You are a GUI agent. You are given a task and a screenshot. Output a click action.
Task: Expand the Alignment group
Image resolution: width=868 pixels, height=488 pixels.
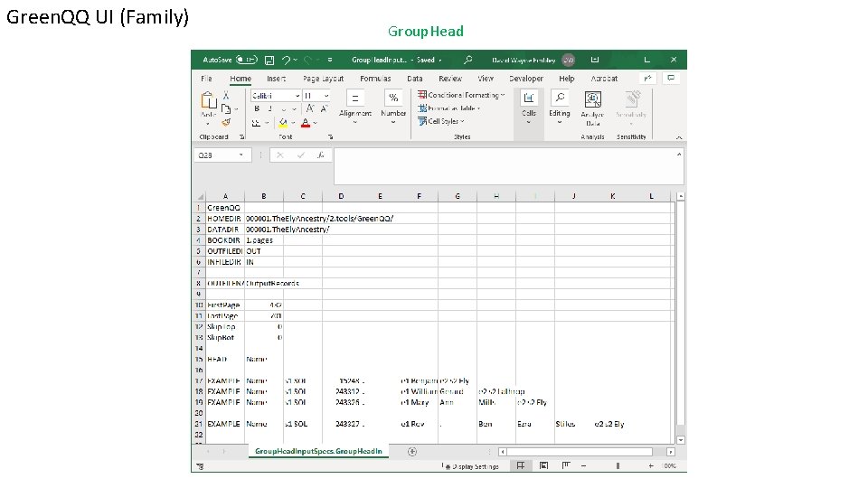354,106
